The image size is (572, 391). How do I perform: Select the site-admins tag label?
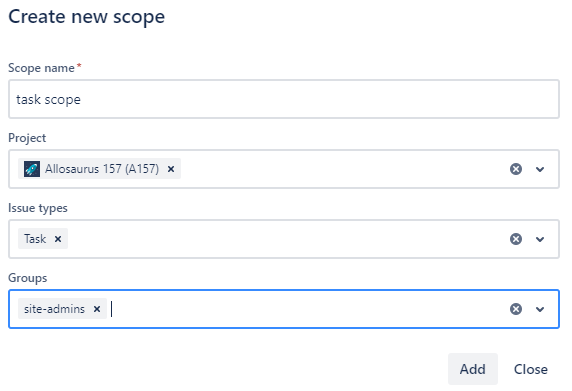click(54, 309)
